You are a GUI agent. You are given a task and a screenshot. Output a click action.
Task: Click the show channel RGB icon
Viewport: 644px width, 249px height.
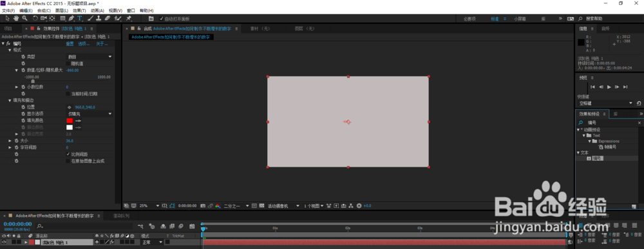[217, 205]
